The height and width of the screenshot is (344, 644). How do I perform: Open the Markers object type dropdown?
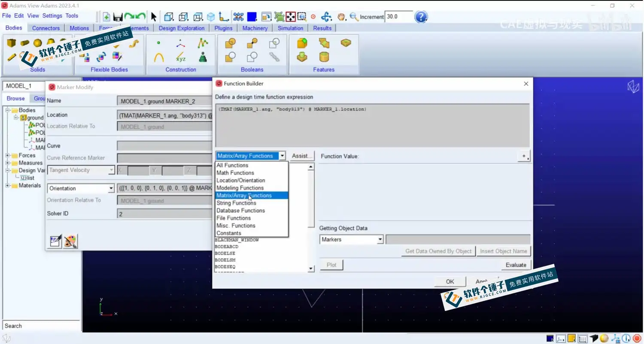pyautogui.click(x=352, y=240)
